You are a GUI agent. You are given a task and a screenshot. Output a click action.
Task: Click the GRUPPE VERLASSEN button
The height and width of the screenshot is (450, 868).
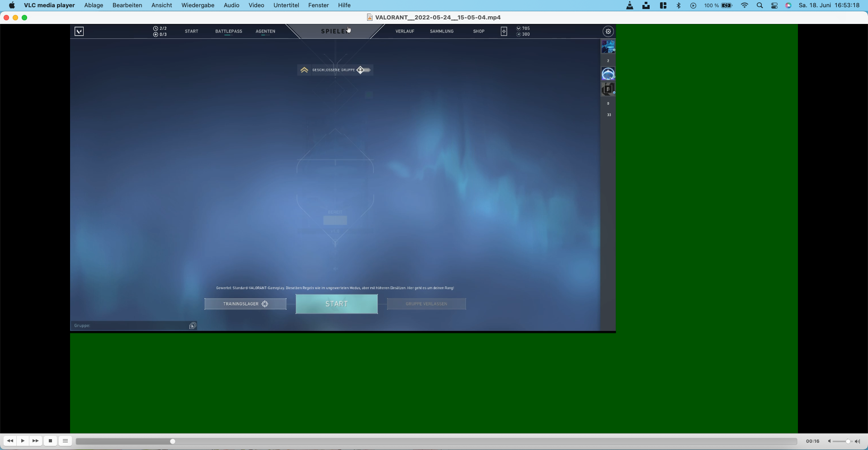(x=426, y=304)
